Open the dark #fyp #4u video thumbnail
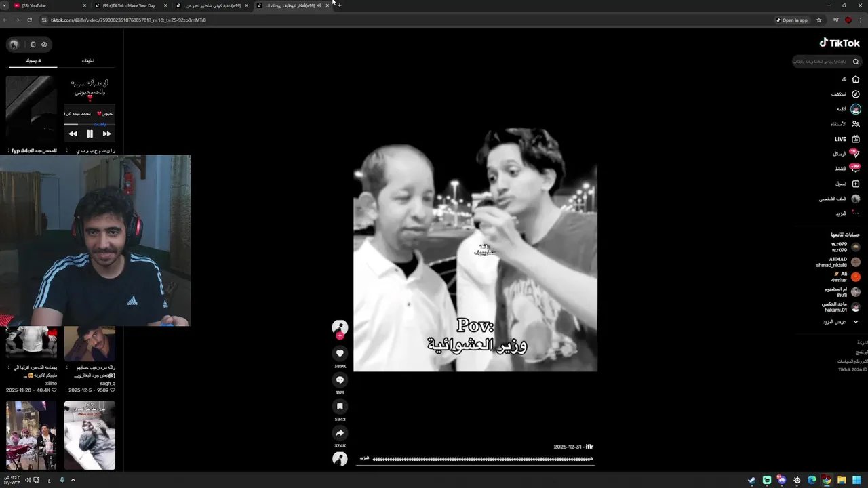Screen dimensions: 868x488 click(x=32, y=110)
